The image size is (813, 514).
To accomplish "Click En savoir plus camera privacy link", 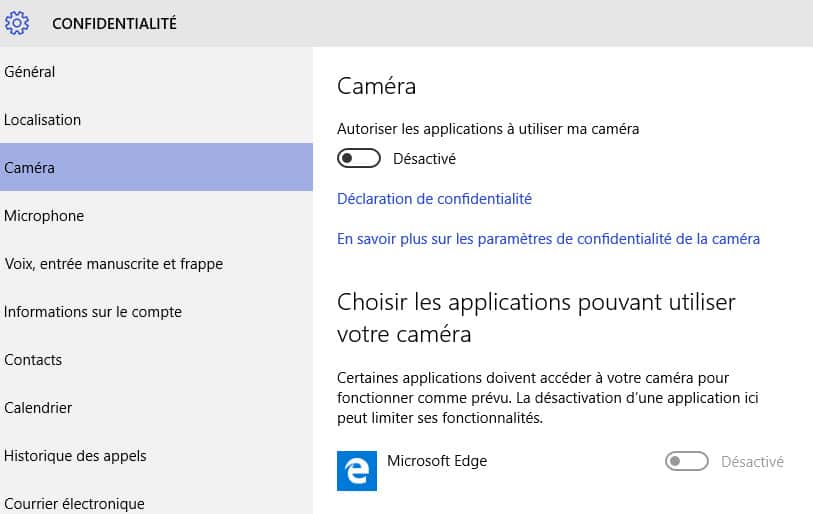I will pos(549,239).
